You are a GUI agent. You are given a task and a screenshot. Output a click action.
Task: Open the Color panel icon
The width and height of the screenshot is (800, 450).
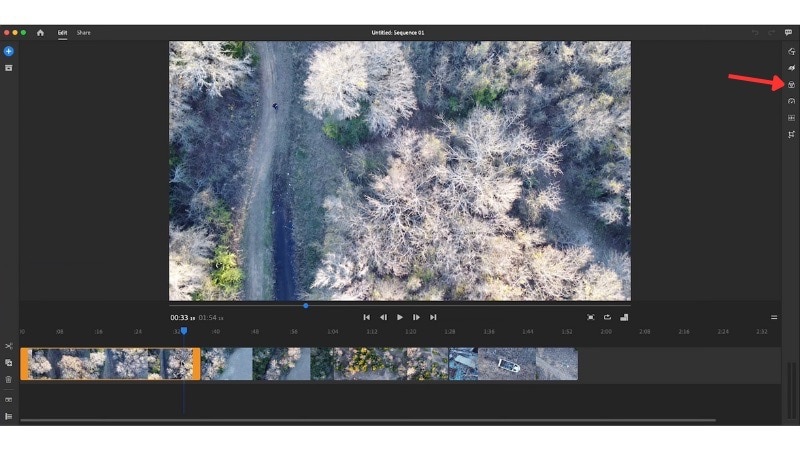click(791, 85)
